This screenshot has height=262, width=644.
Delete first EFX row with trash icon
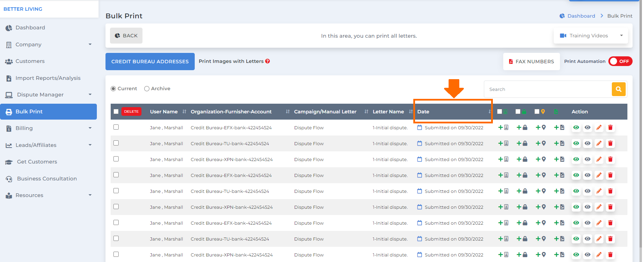point(610,128)
